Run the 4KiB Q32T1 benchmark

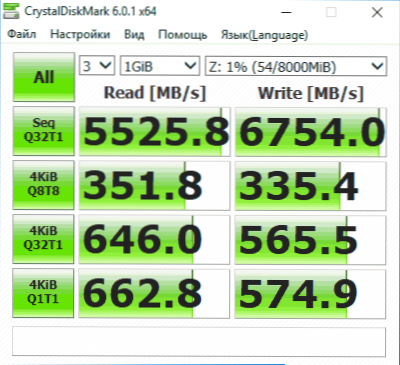click(43, 239)
